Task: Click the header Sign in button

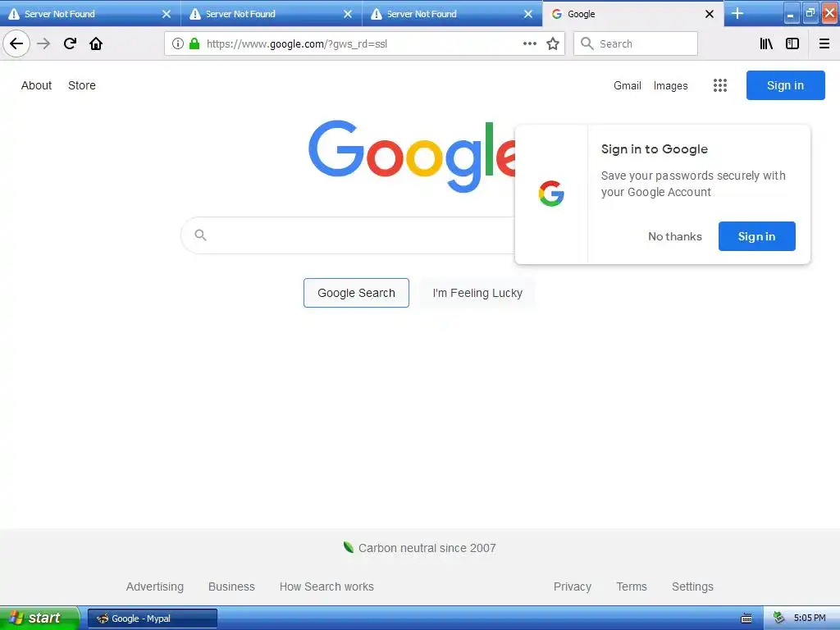Action: coord(785,85)
